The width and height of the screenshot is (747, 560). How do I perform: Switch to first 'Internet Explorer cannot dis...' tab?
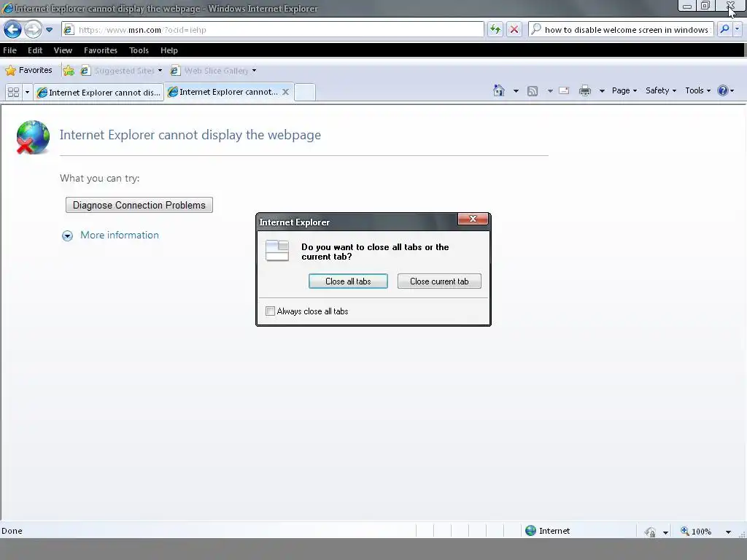(98, 93)
